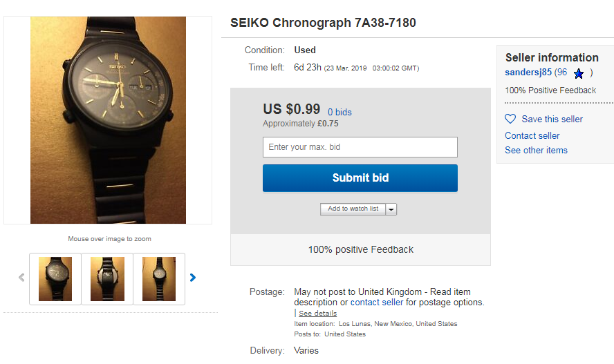Open the watch list dropdown arrow
Screen dimensions: 614x364
391,209
